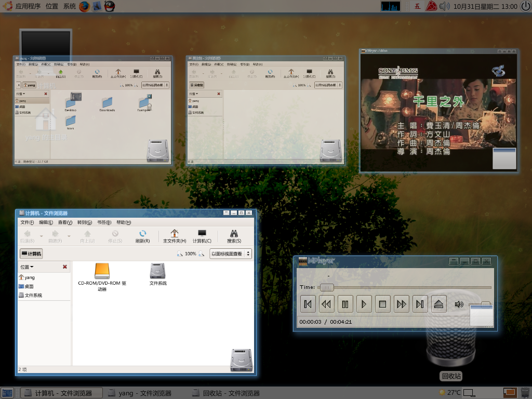Close side pane in 回收站 window

click(x=219, y=94)
